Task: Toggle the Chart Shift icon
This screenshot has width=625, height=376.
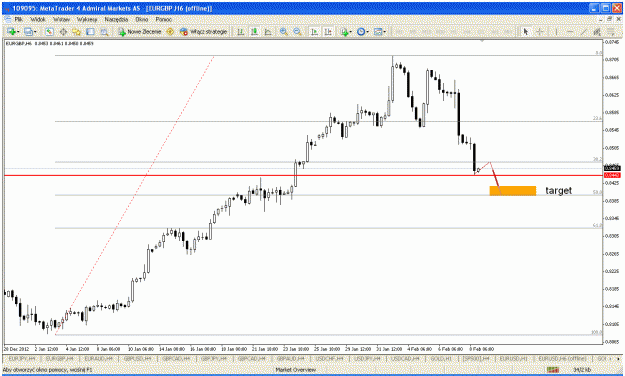Action: click(x=328, y=31)
